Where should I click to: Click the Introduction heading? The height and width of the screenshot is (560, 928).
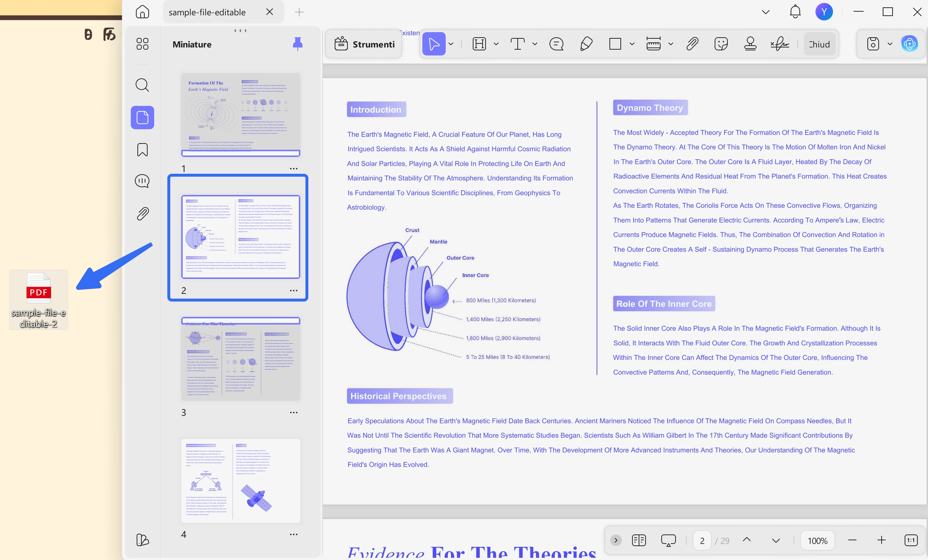376,110
